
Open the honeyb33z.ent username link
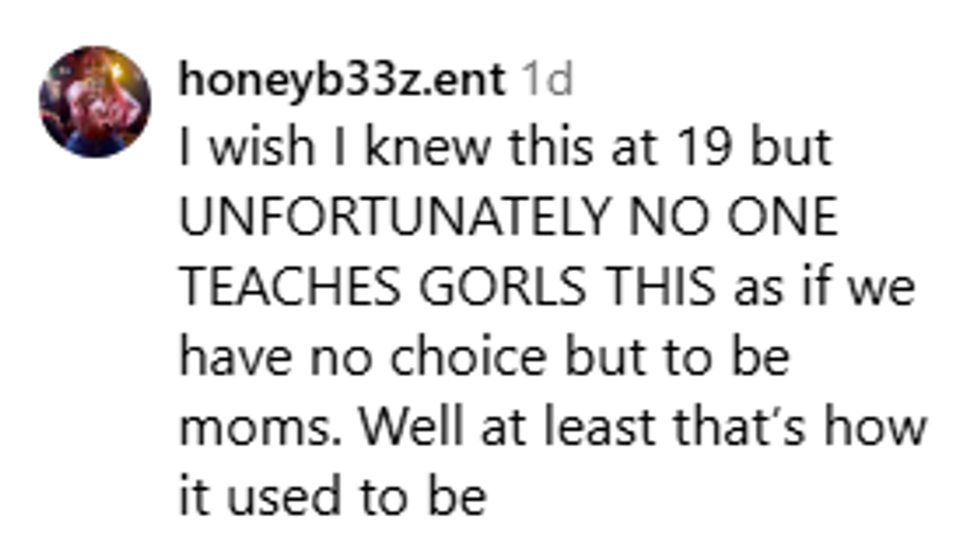(x=342, y=80)
